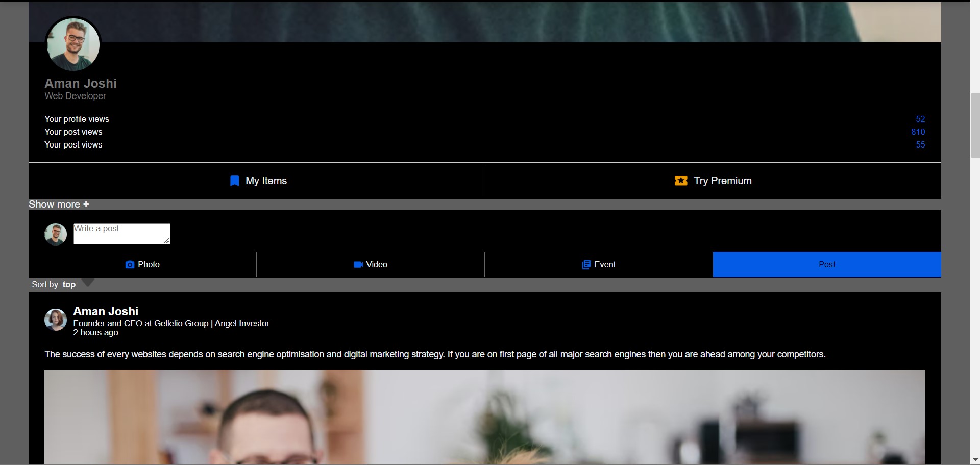
Task: Click the 2 hours ago timestamp
Action: [95, 332]
